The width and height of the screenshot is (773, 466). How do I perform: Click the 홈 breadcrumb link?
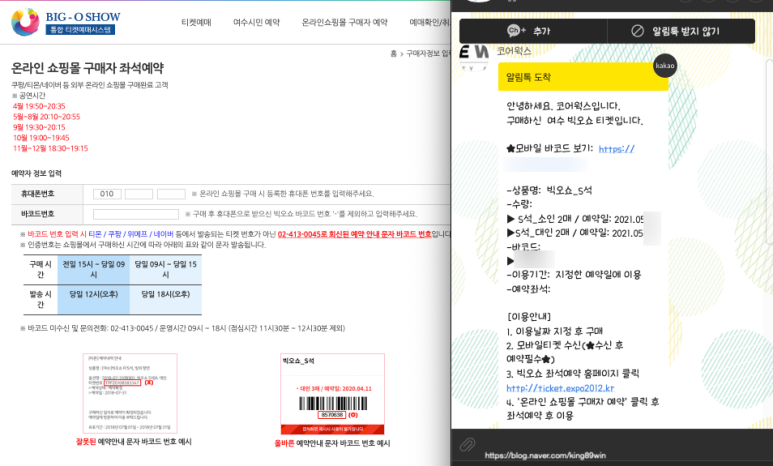tap(393, 53)
